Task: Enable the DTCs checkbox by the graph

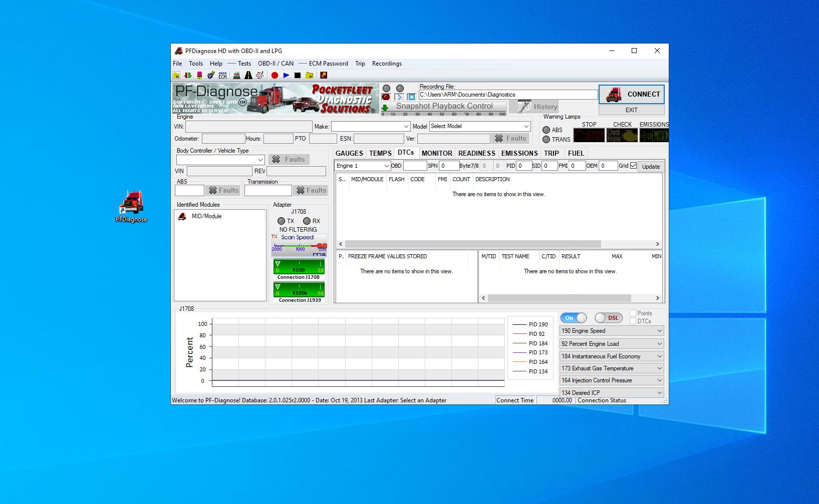Action: (x=633, y=321)
